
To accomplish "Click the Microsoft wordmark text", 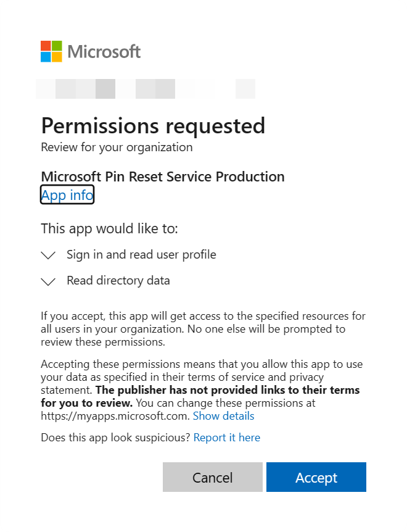I will pyautogui.click(x=104, y=51).
